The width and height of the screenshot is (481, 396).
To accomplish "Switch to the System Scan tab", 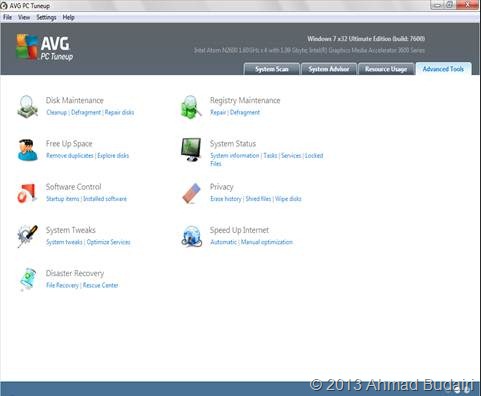I will [272, 69].
